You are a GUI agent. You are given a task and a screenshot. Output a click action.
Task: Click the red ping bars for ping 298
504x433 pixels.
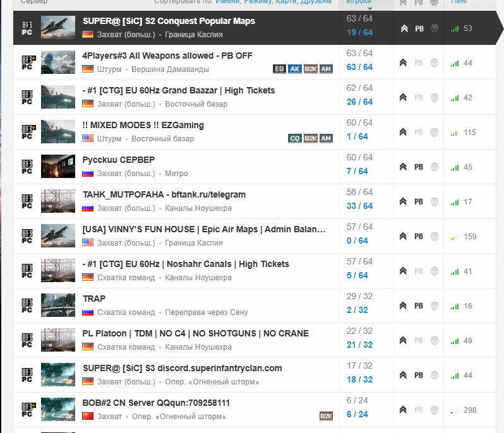point(455,411)
